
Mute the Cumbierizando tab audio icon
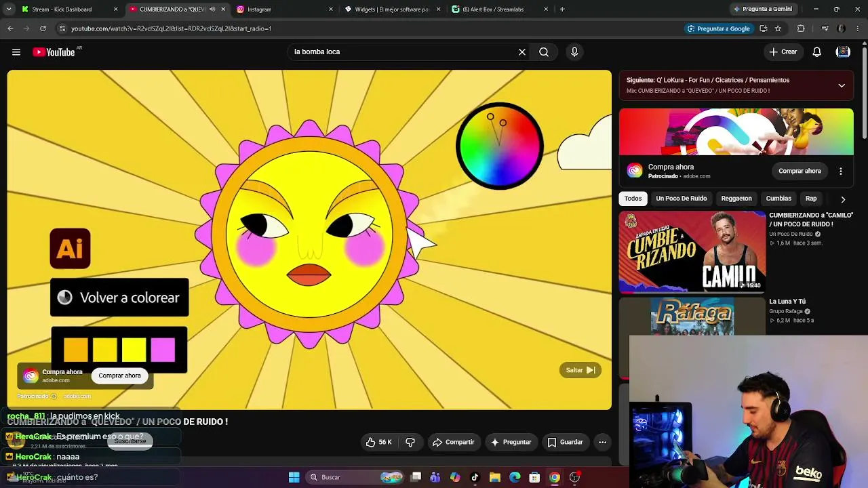[x=212, y=9]
